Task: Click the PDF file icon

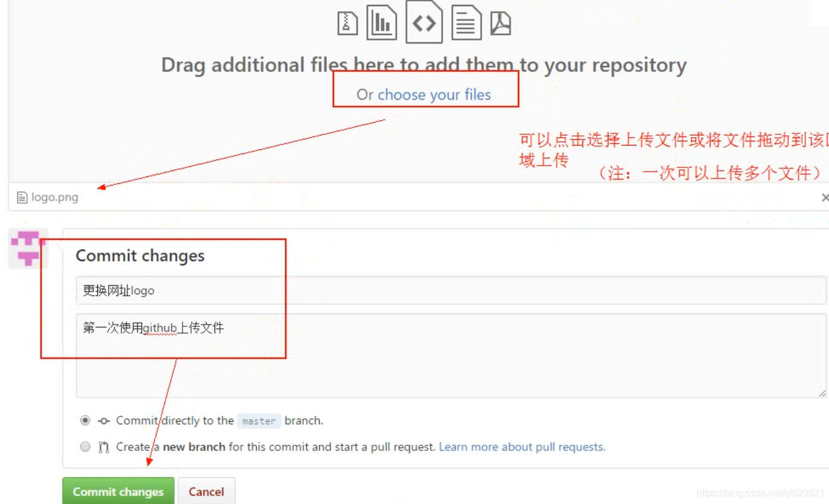Action: coord(500,24)
